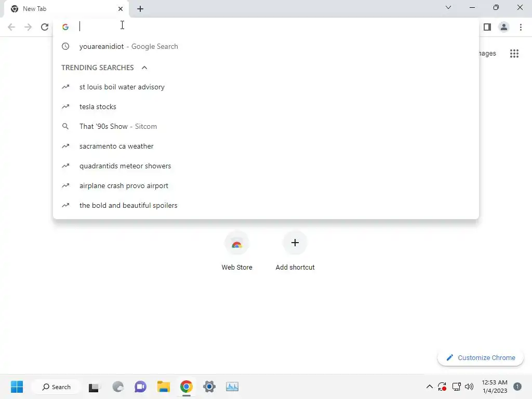Viewport: 532px width, 399px height.
Task: Pick sacramento ca weather suggestion
Action: pos(266,146)
